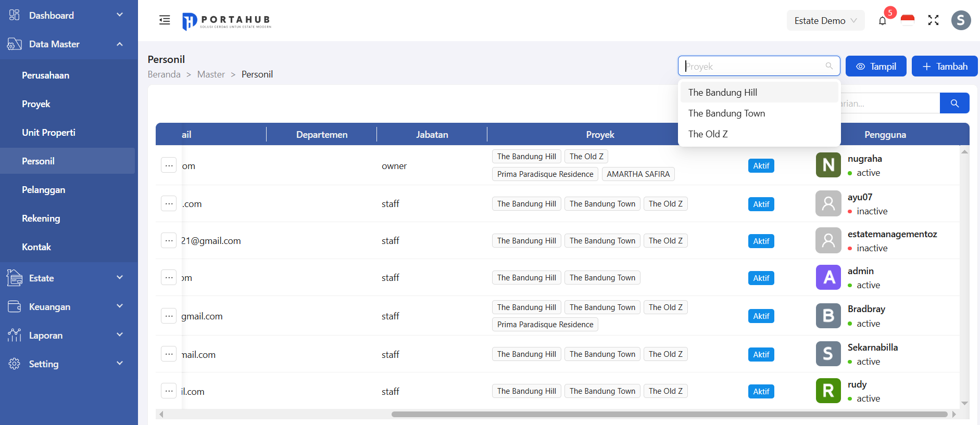The height and width of the screenshot is (425, 980).
Task: Click the PortaHub logo
Action: tap(227, 21)
